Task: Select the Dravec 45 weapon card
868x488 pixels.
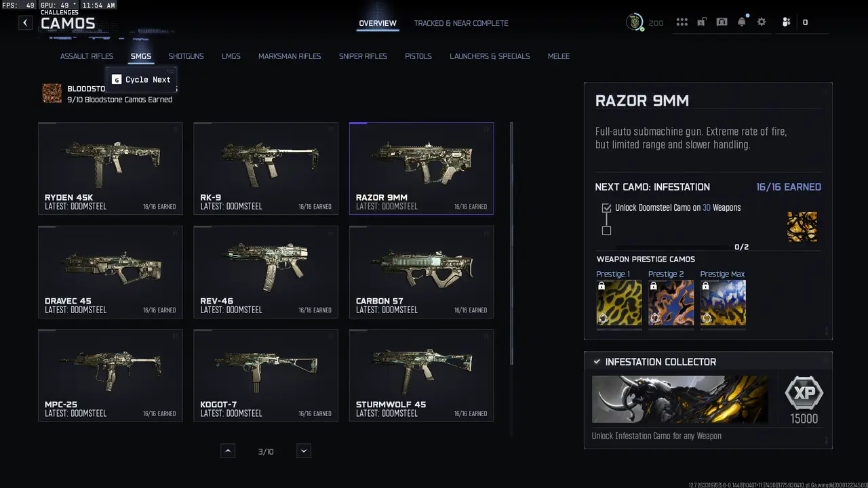Action: tap(111, 272)
